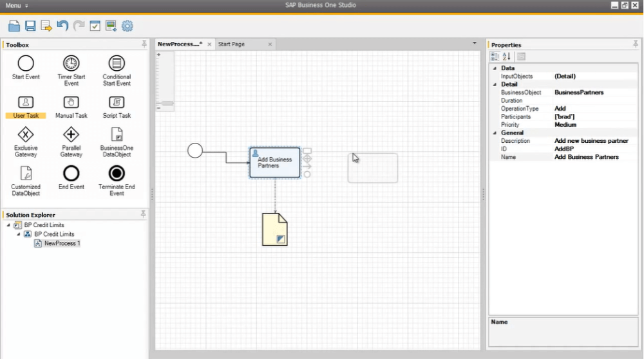Pin the Properties panel
This screenshot has width=644, height=359.
coord(636,44)
